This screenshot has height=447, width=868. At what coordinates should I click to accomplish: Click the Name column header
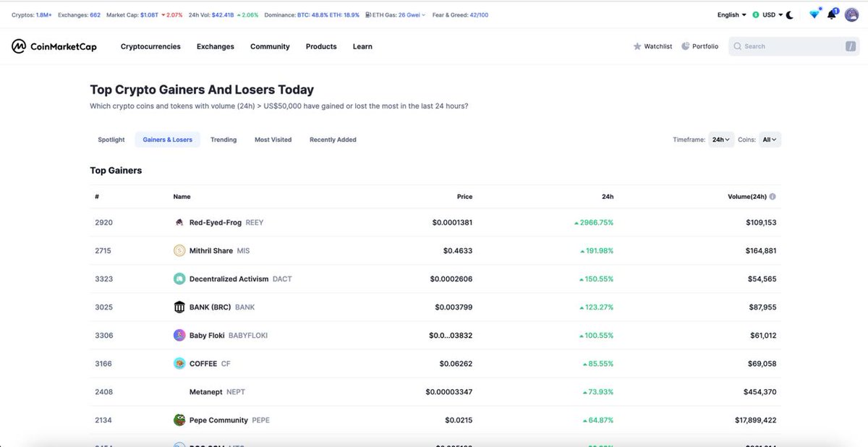pos(182,197)
